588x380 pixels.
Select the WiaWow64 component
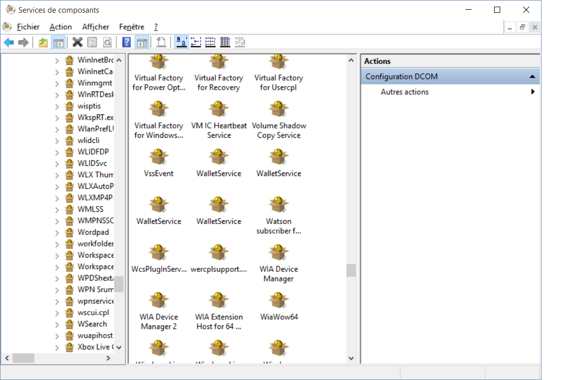pos(279,307)
